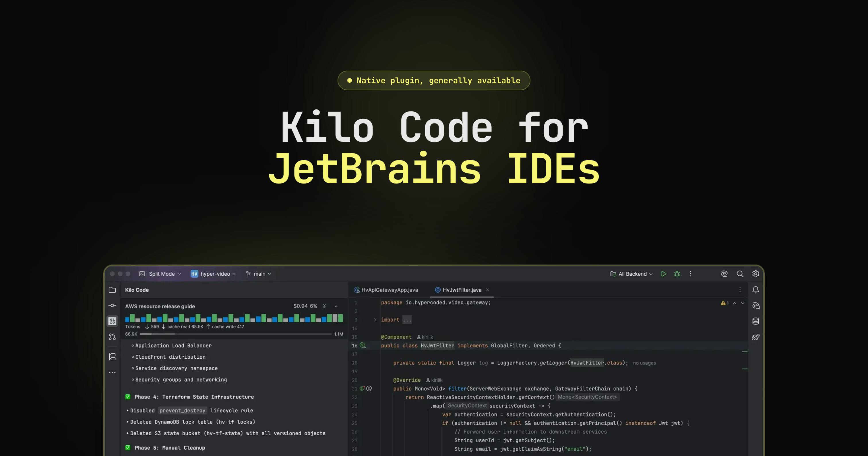The height and width of the screenshot is (456, 868).
Task: Expand the folded import block
Action: tap(375, 320)
